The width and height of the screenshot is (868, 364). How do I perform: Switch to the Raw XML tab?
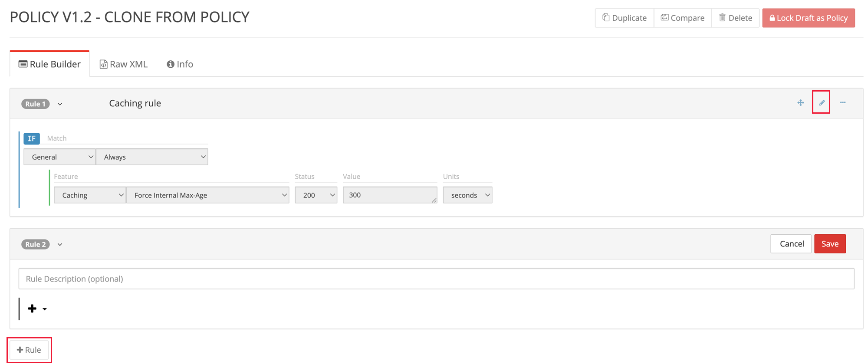(124, 64)
